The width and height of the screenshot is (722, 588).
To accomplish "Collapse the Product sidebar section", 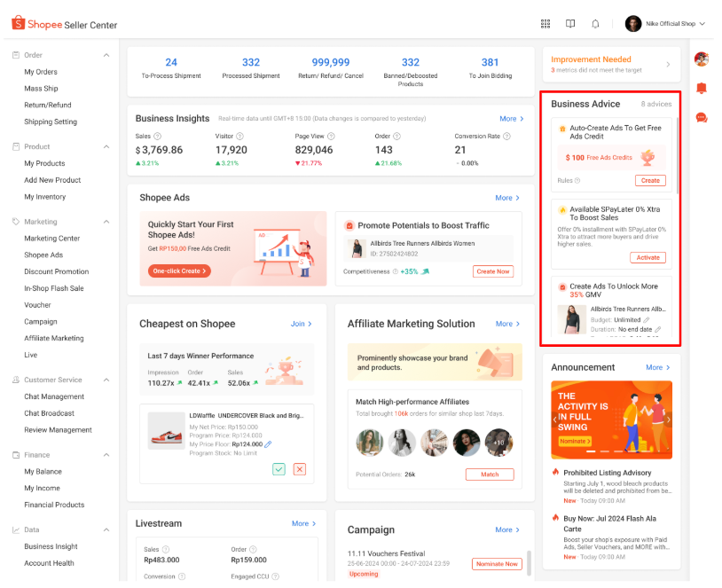I will pos(106,147).
